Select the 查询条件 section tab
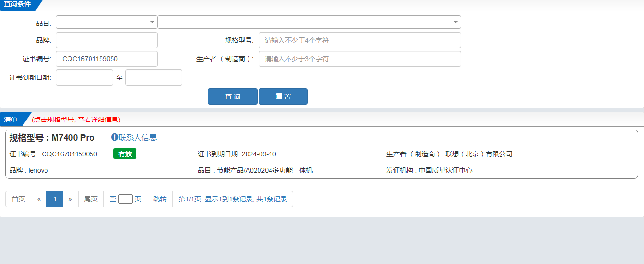Viewport: 644px width, 264px height. click(x=18, y=4)
